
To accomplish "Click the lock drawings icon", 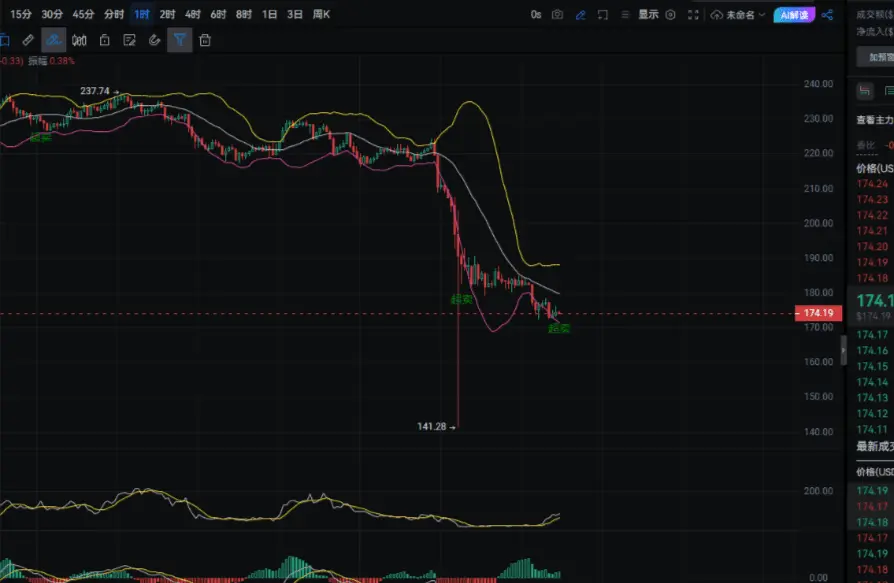I will [x=104, y=40].
